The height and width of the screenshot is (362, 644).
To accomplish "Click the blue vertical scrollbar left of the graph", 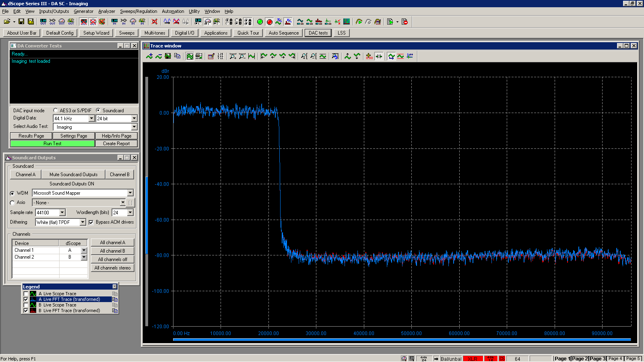I will click(x=147, y=215).
